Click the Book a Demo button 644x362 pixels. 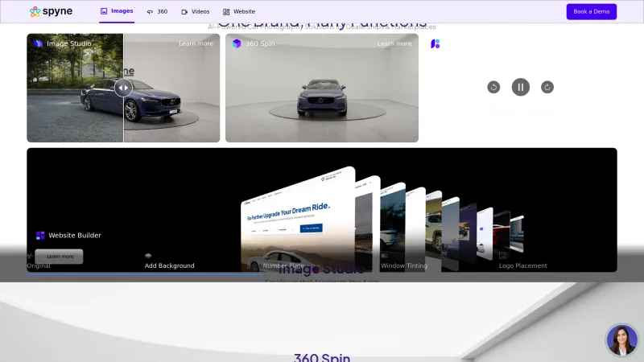tap(592, 11)
